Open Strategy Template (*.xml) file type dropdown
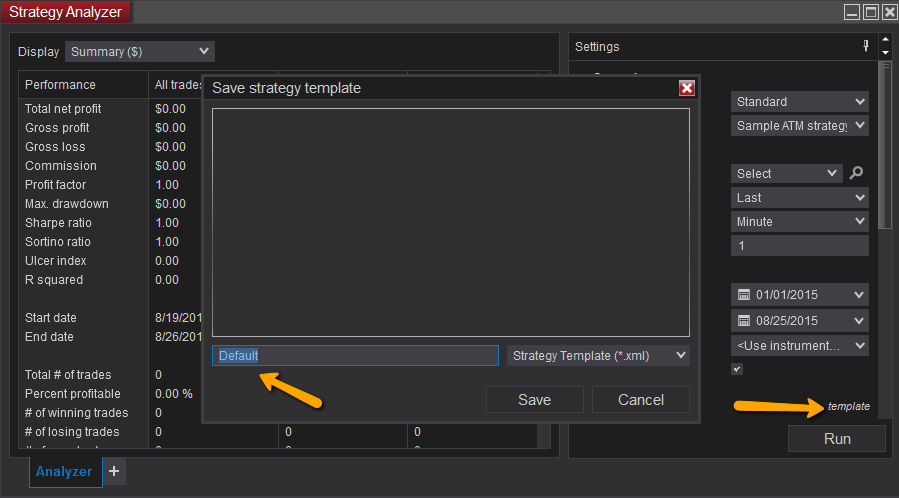The image size is (899, 498). (x=598, y=355)
